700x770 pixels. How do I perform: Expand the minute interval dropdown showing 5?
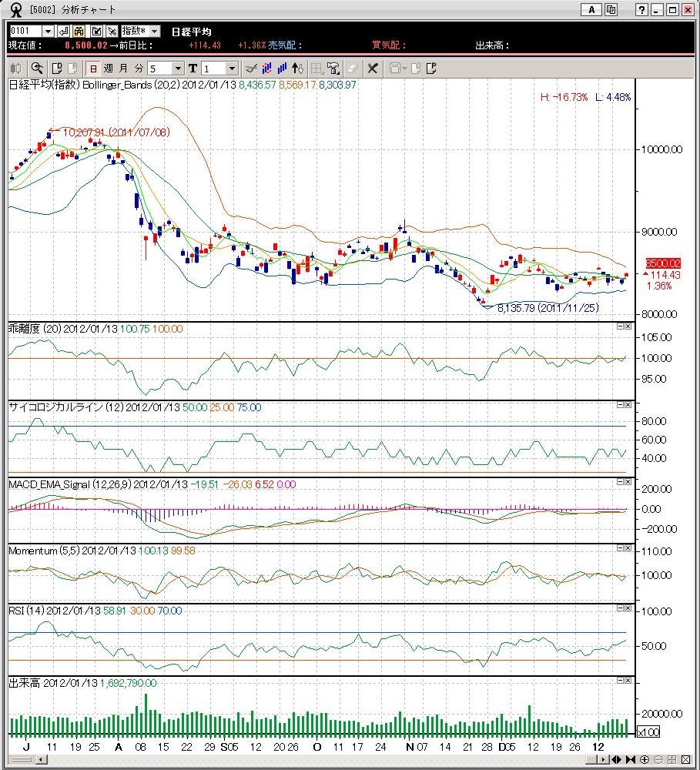tap(178, 69)
